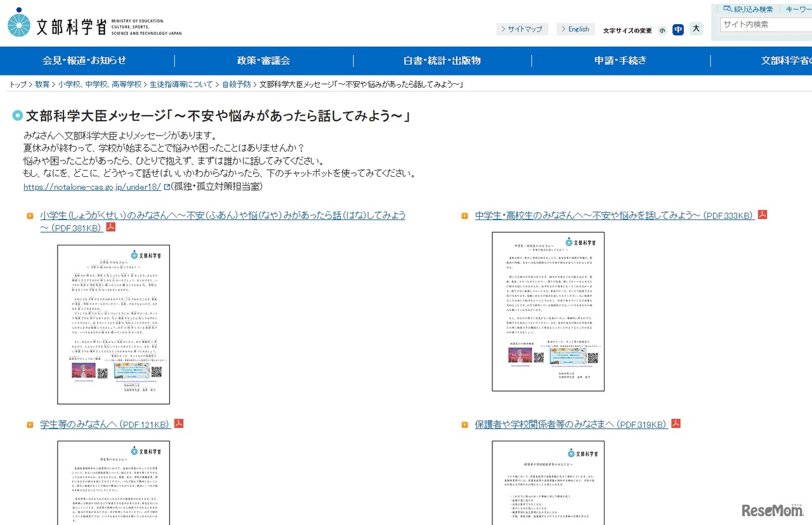Click the red PDF icon beside 小学生のみなさんへ link
812x525 pixels.
[x=110, y=226]
